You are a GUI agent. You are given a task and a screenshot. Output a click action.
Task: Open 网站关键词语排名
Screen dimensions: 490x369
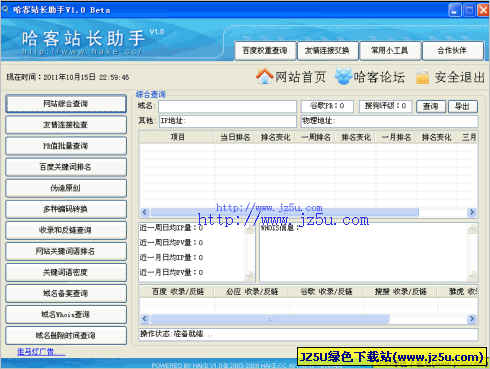66,251
